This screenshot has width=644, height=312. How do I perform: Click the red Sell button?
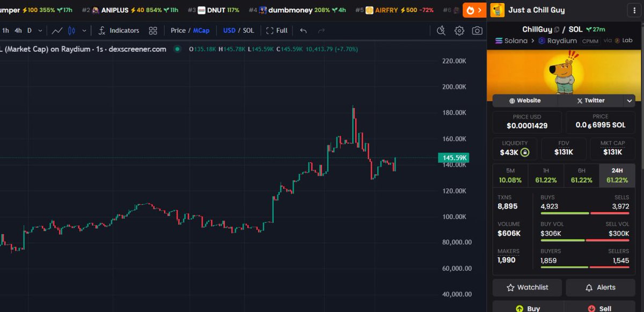(601, 308)
